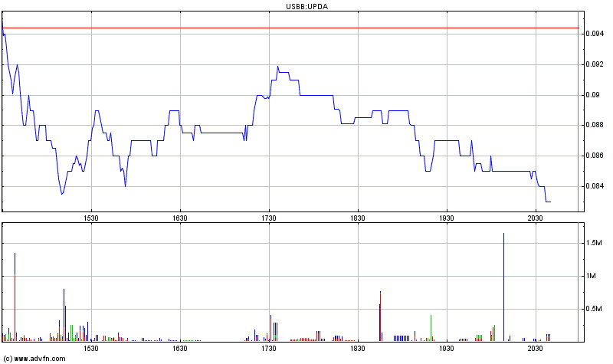613x364 pixels.
Task: Click the 1730 time label under price chart
Action: 269,218
